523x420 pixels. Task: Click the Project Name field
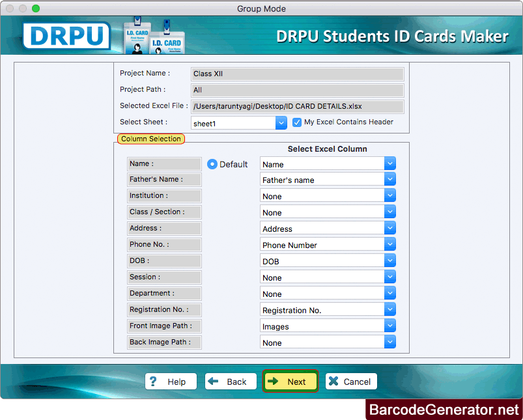[x=298, y=74]
